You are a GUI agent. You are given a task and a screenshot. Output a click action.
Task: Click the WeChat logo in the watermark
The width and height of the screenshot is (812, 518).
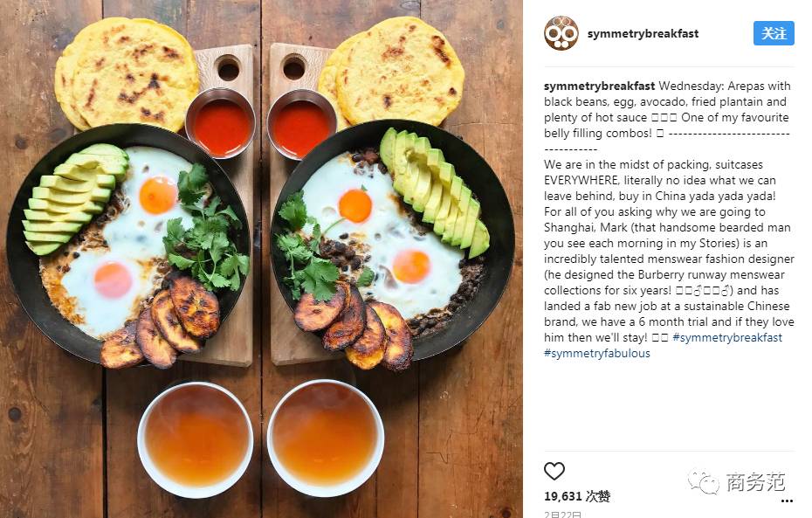coord(703,482)
